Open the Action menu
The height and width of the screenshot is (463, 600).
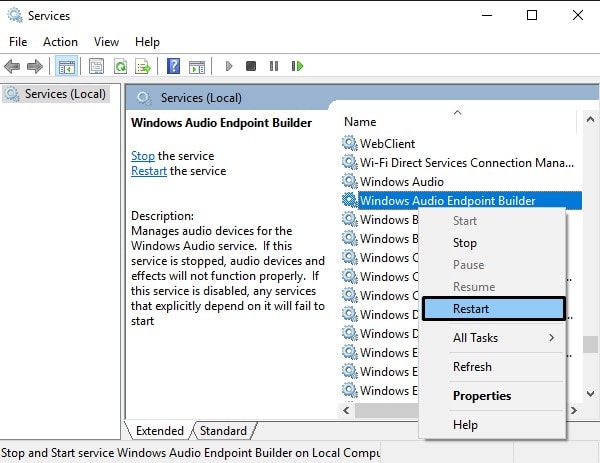click(x=60, y=42)
